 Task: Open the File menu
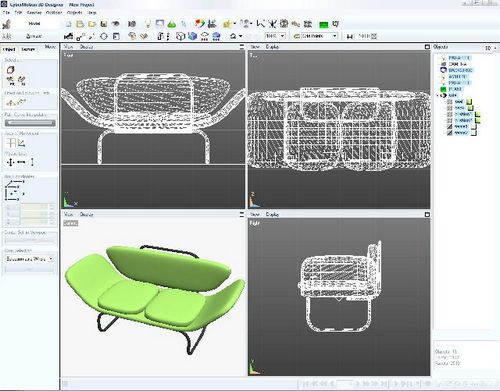click(6, 13)
